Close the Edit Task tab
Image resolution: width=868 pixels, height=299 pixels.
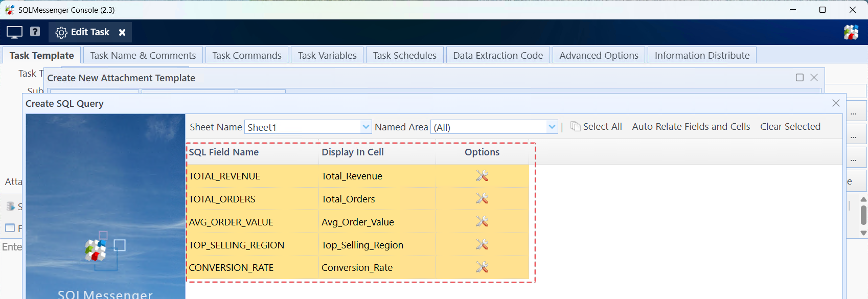(x=122, y=32)
